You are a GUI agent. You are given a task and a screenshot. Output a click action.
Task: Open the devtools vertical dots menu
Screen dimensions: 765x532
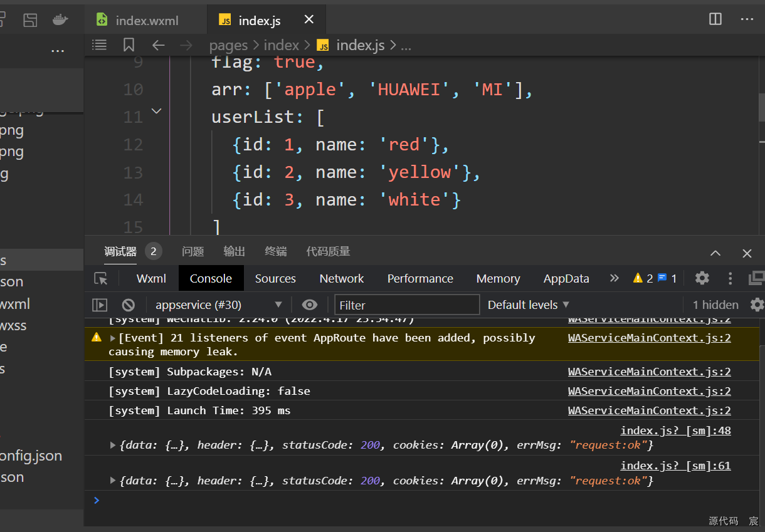pos(730,278)
